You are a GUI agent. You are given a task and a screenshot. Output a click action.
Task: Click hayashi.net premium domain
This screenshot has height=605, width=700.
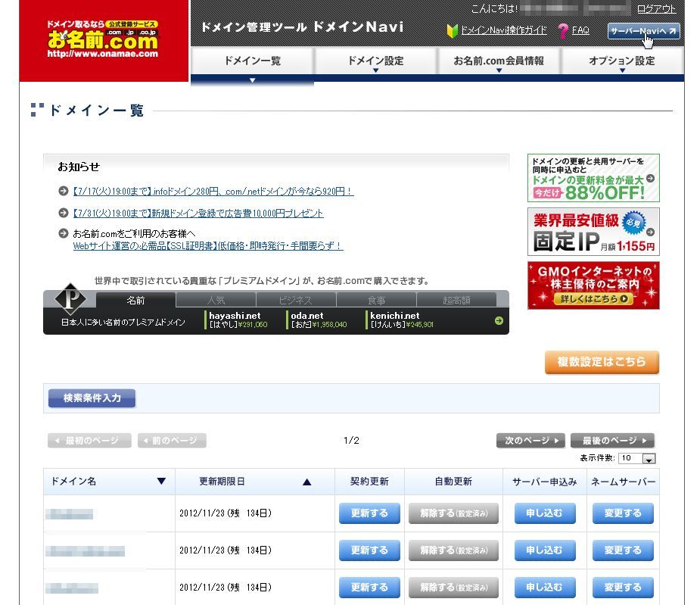238,320
